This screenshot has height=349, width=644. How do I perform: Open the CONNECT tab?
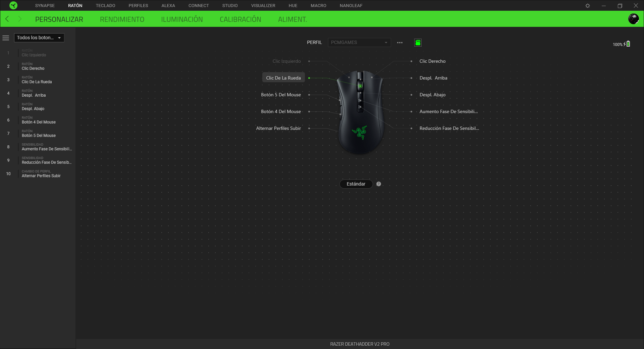tap(199, 6)
